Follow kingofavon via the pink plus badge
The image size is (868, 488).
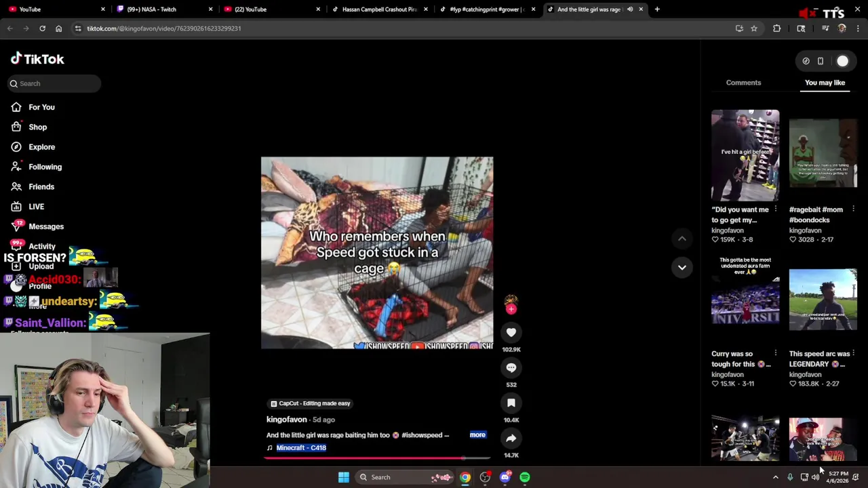[x=511, y=310]
